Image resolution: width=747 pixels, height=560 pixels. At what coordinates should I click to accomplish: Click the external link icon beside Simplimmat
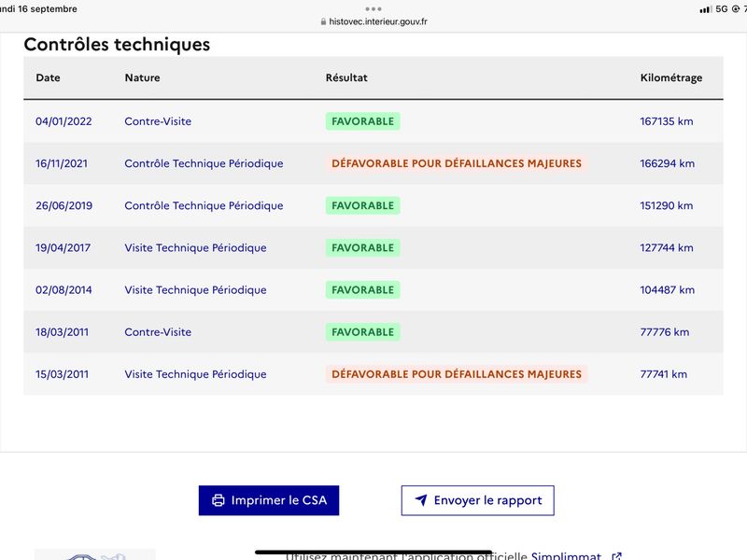[616, 555]
